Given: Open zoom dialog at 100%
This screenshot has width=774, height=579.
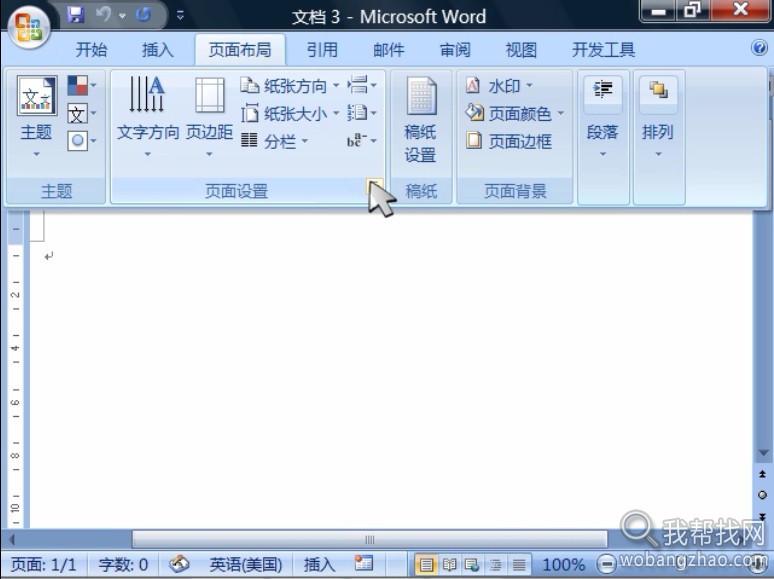Looking at the screenshot, I should [x=564, y=564].
